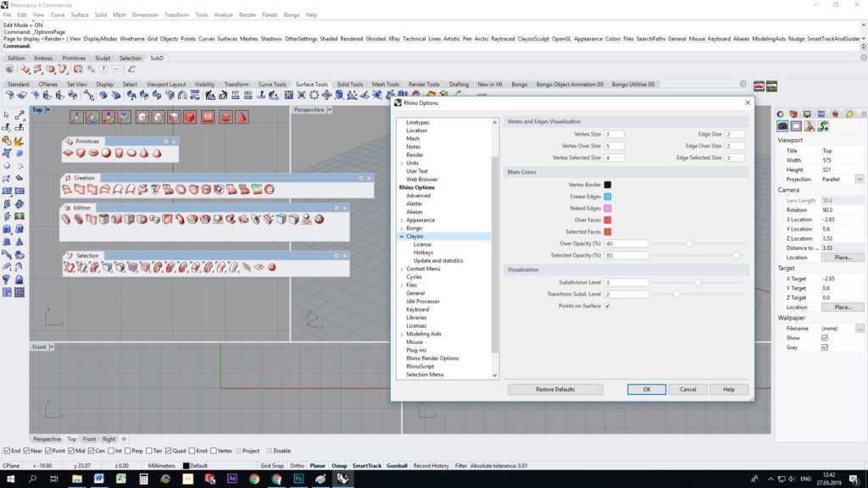Click the red cube icon in the Top viewport
The image size is (868, 488).
tap(190, 117)
